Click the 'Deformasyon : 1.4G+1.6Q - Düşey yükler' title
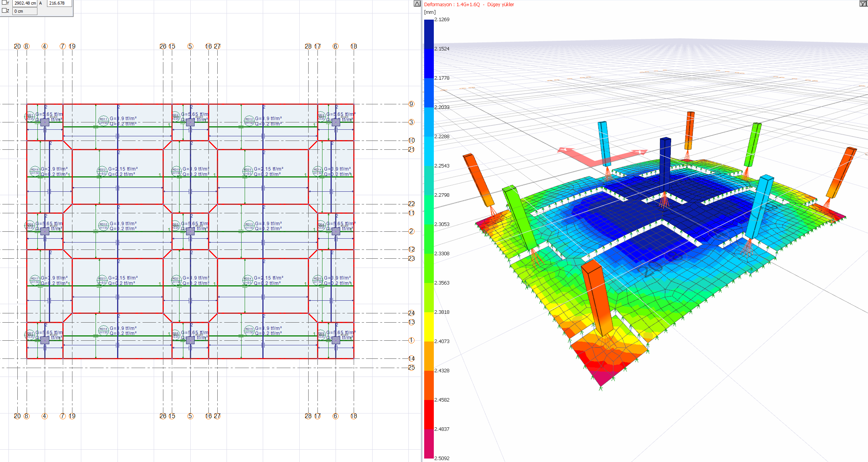The width and height of the screenshot is (868, 462). 469,5
